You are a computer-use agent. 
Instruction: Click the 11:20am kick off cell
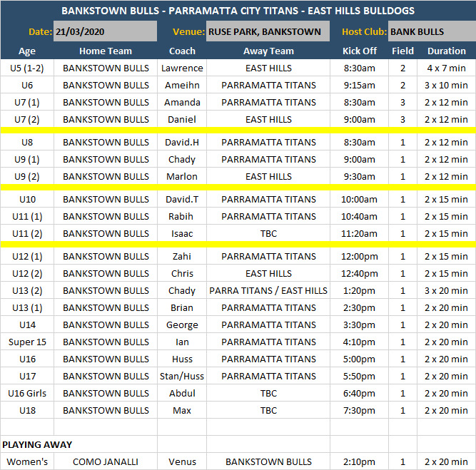click(x=360, y=233)
